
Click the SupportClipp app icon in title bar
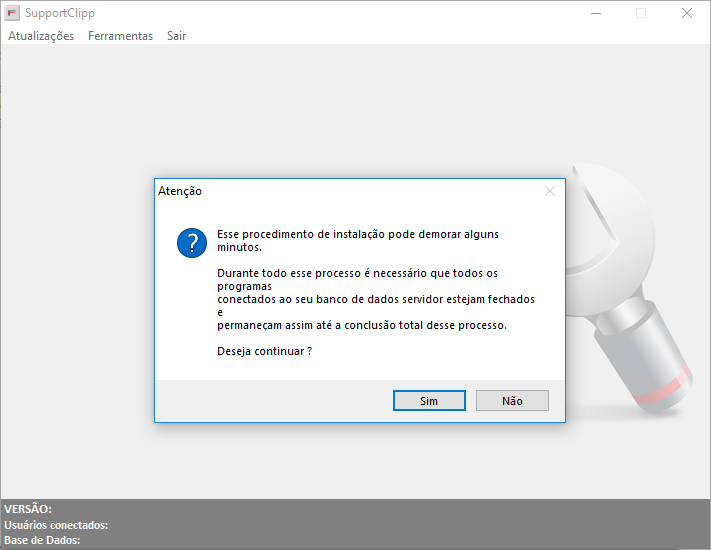[x=13, y=13]
